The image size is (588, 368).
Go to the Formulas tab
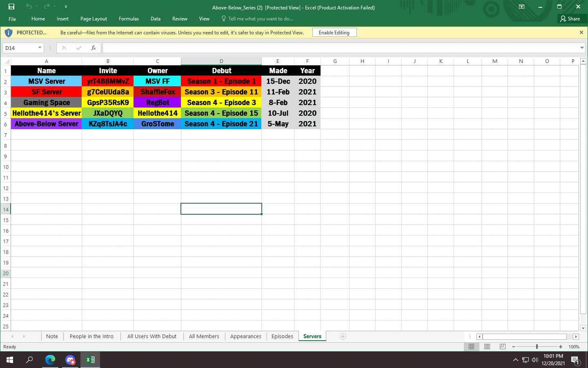[x=129, y=19]
